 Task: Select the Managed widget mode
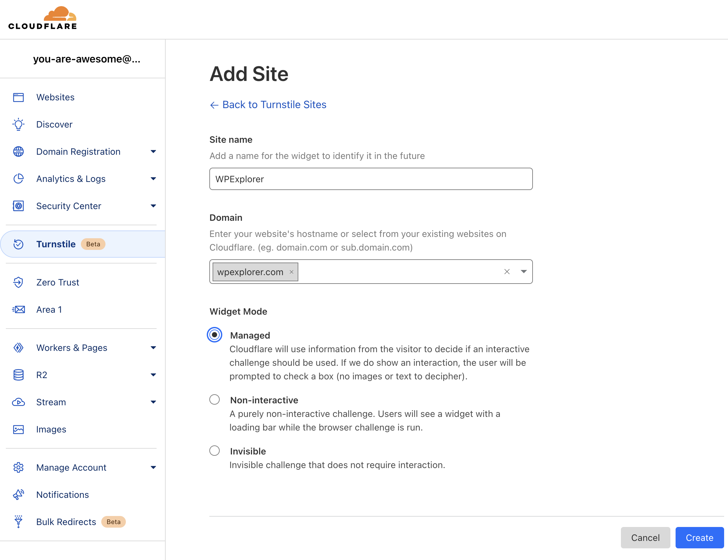pyautogui.click(x=215, y=335)
